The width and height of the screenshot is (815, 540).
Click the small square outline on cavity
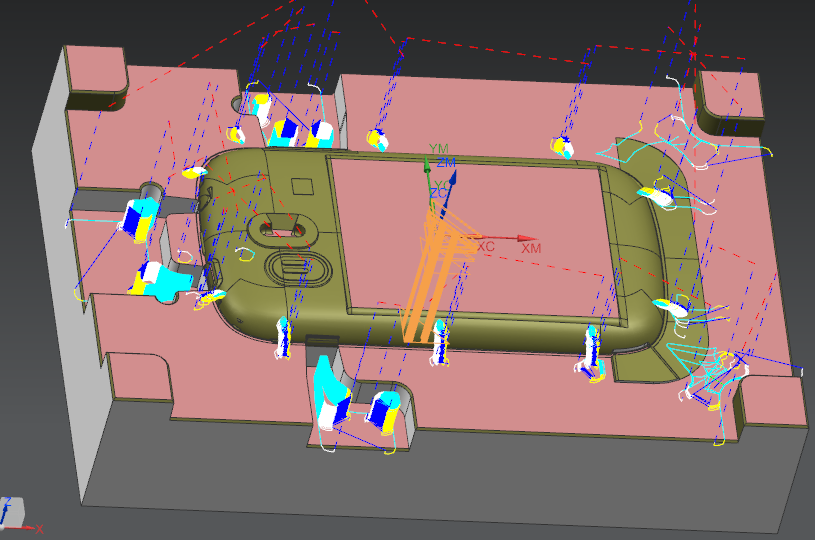tap(301, 186)
